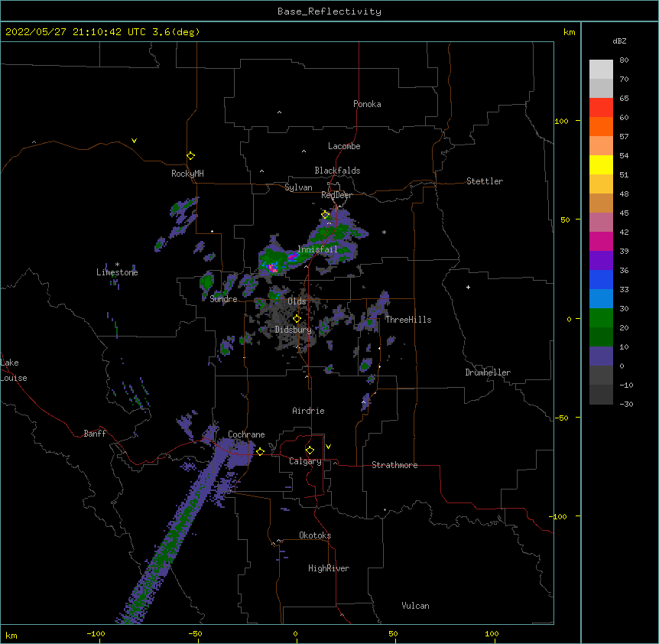The width and height of the screenshot is (659, 644).
Task: Click the Cochrane label
Action: 246,434
